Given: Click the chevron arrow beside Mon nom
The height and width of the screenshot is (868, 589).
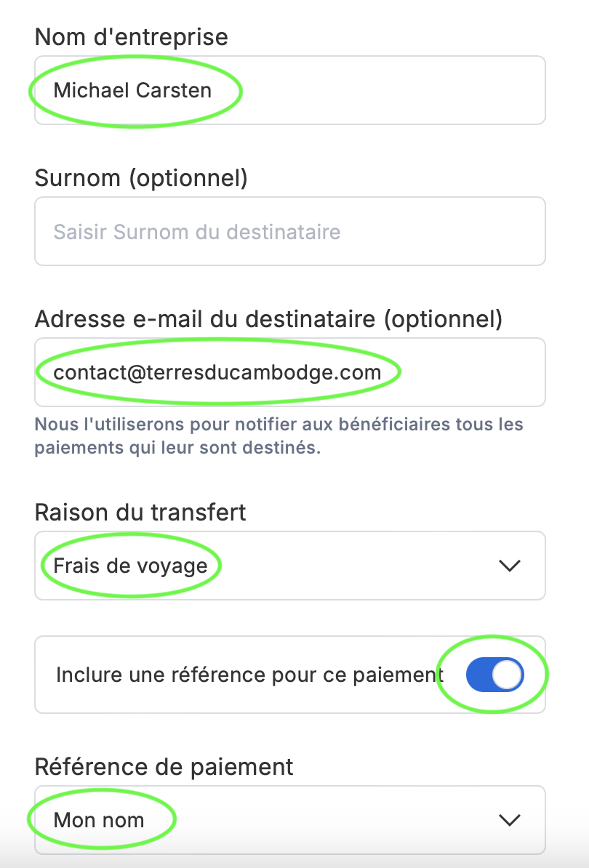Looking at the screenshot, I should point(510,820).
